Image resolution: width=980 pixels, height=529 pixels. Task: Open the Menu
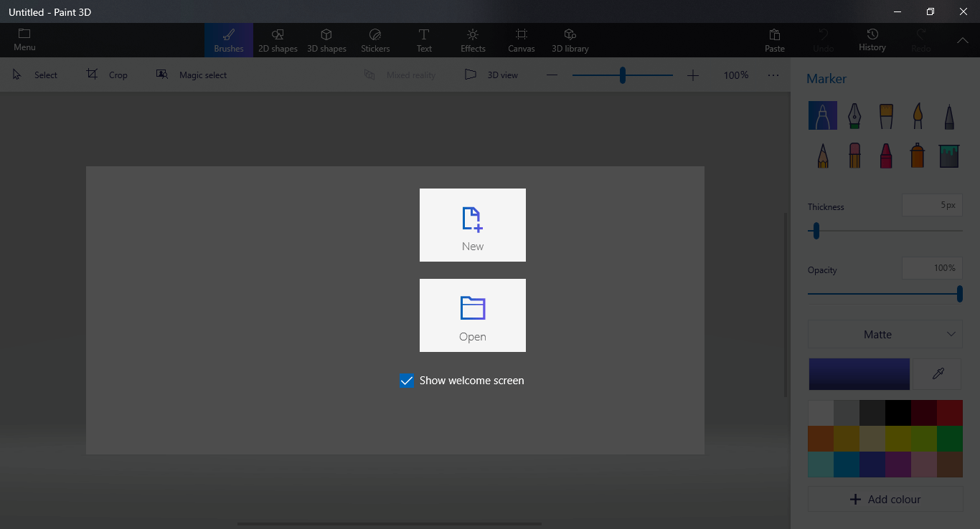tap(24, 39)
